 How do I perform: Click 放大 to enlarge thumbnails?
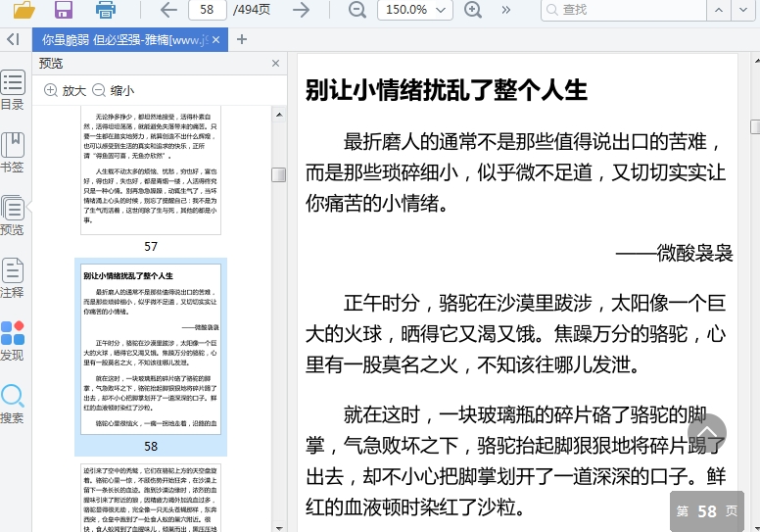[x=65, y=90]
